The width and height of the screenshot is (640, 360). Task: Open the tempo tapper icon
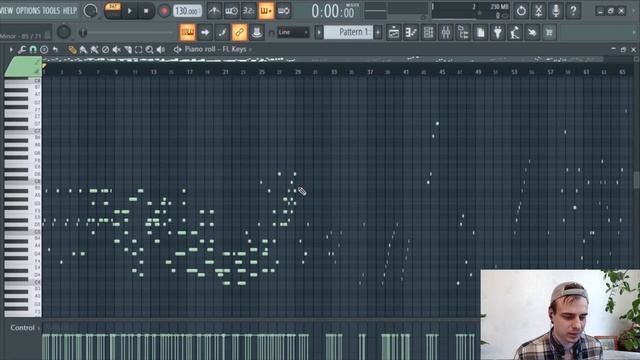pos(515,32)
